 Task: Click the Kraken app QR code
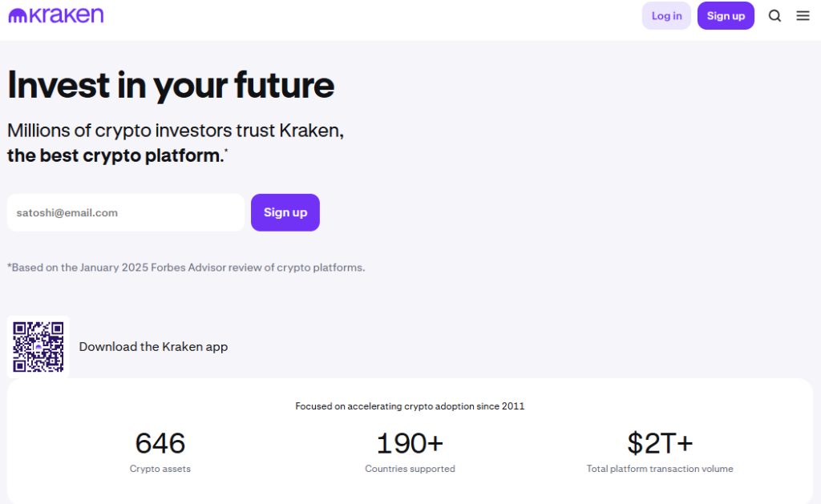click(38, 347)
